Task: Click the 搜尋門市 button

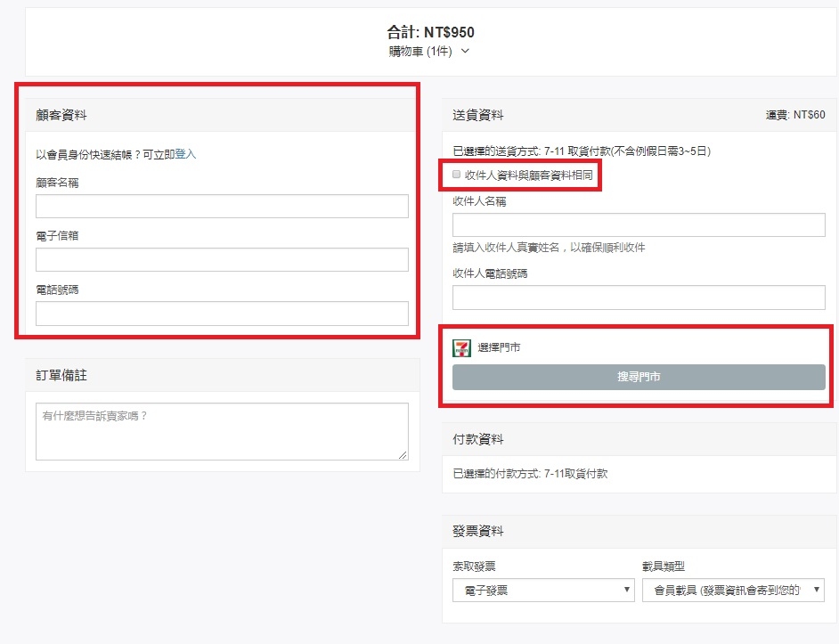Action: (x=639, y=377)
